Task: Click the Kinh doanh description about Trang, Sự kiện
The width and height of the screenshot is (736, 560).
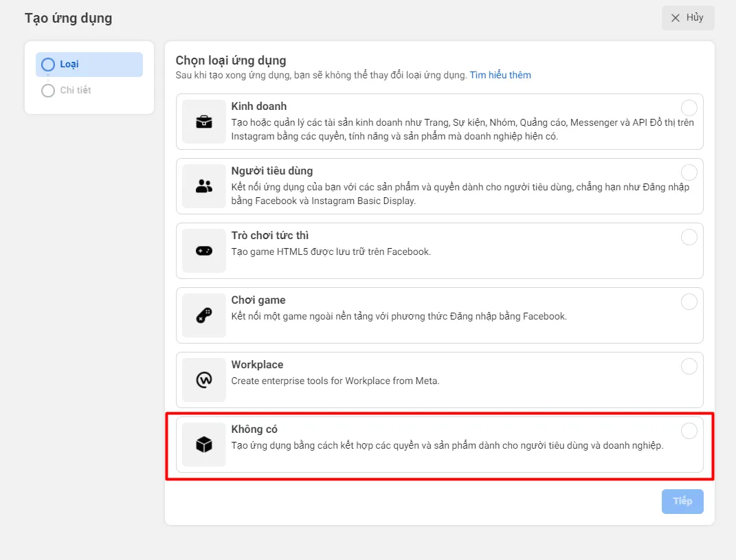Action: [x=462, y=129]
